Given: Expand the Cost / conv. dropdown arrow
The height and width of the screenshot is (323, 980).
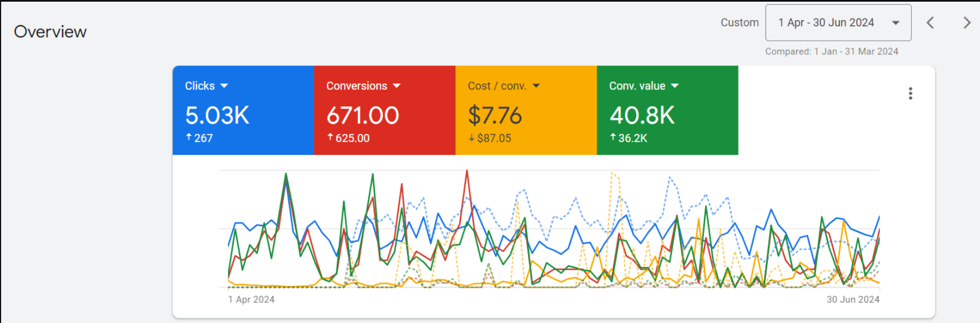Looking at the screenshot, I should point(536,86).
